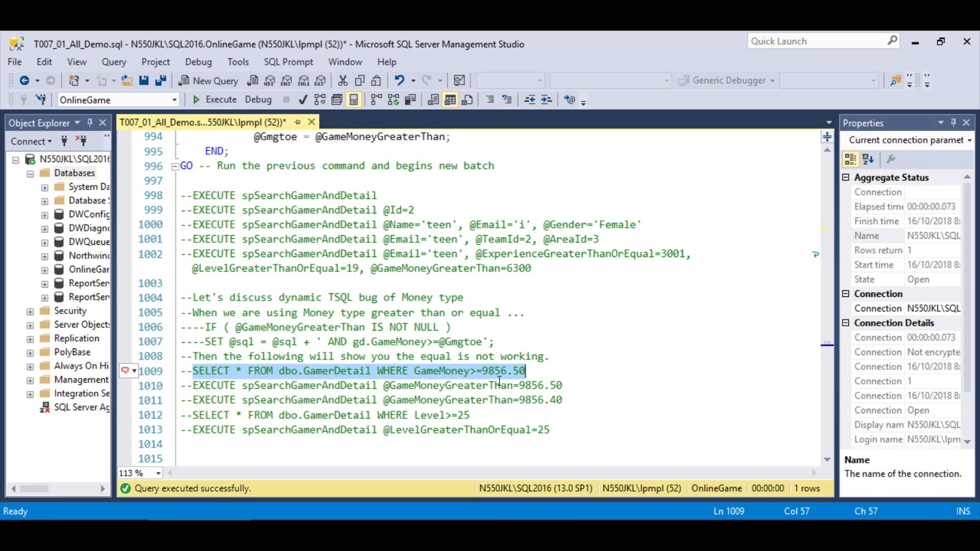Screen dimensions: 980x551
Task: Open the SQL Prompt menu
Action: [288, 62]
